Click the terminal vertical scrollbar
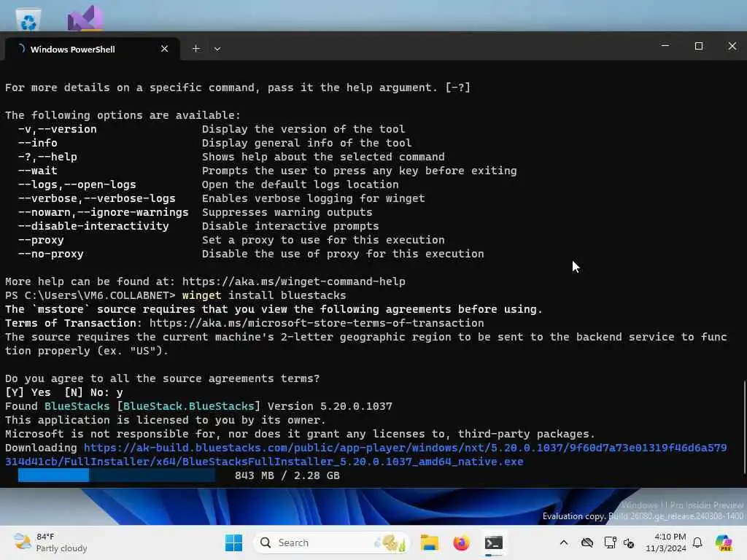This screenshot has height=560, width=747. tap(743, 426)
